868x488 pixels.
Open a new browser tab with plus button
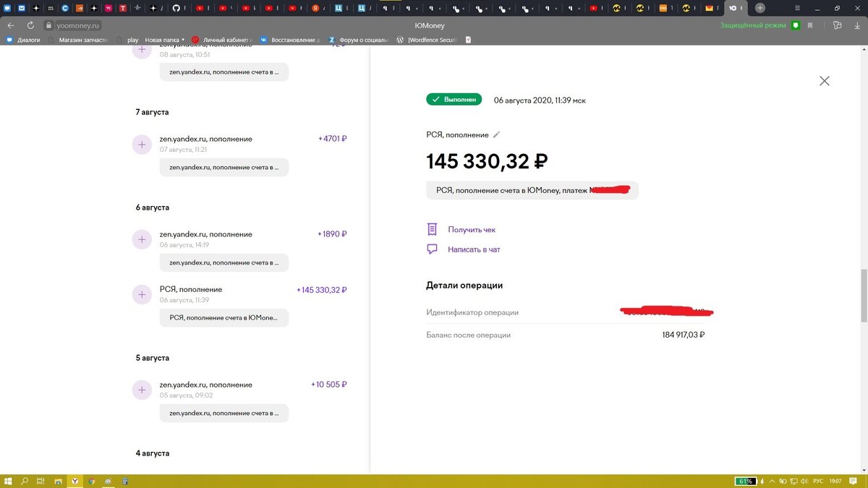click(759, 7)
